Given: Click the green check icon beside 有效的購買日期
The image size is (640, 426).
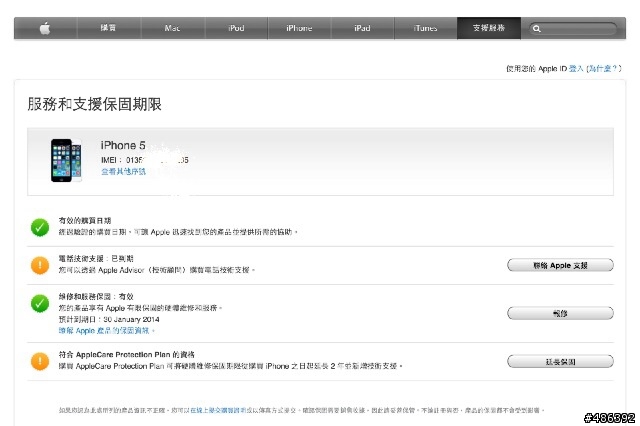Looking at the screenshot, I should [x=40, y=227].
